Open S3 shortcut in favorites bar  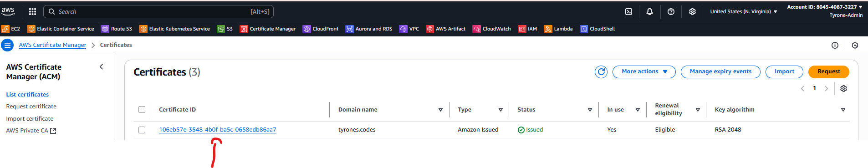point(225,29)
